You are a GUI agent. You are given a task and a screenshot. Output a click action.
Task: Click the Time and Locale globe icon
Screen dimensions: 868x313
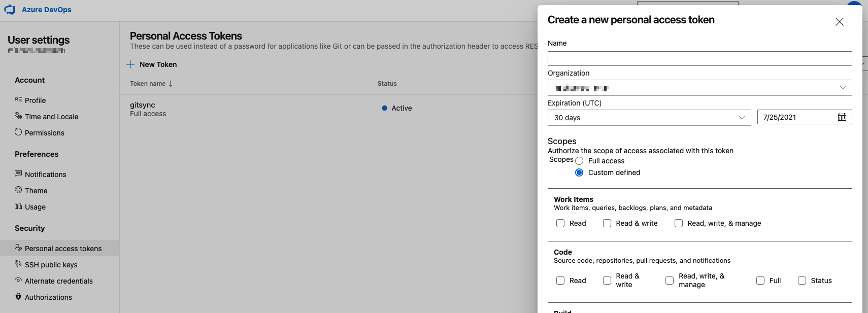(x=18, y=116)
